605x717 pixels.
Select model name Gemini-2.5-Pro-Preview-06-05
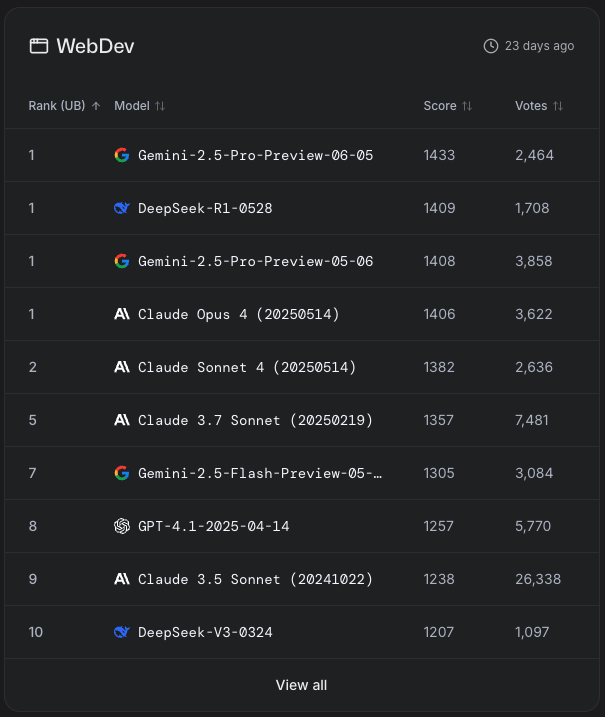[256, 155]
